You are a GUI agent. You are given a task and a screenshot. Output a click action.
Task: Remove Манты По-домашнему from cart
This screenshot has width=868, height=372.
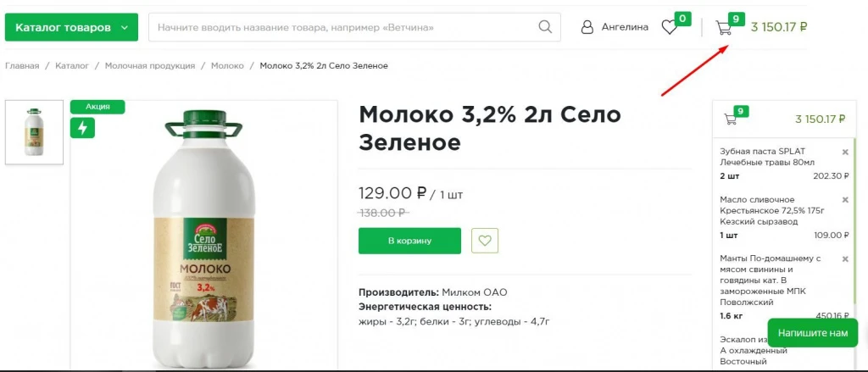click(x=845, y=258)
